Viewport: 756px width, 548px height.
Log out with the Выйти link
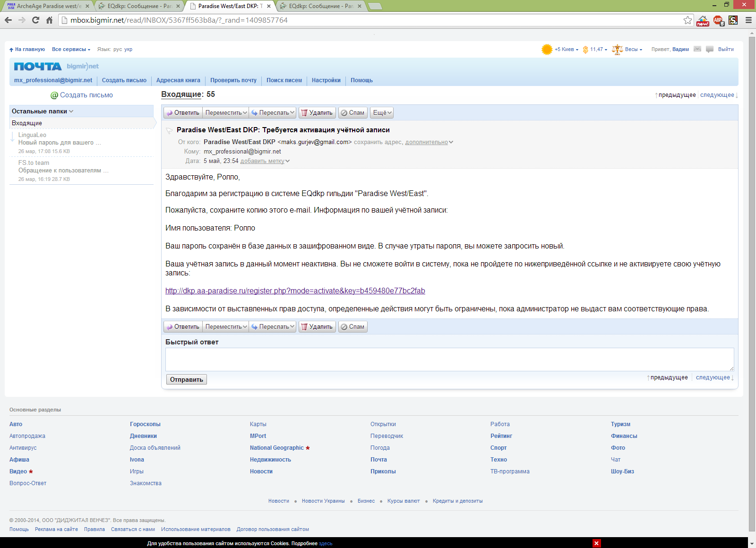(x=726, y=49)
